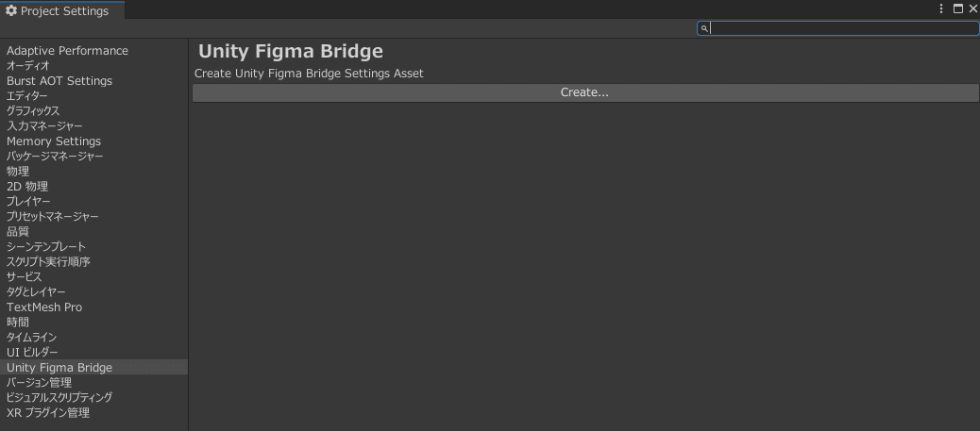
Task: Close the Project Settings window
Action: (x=972, y=8)
